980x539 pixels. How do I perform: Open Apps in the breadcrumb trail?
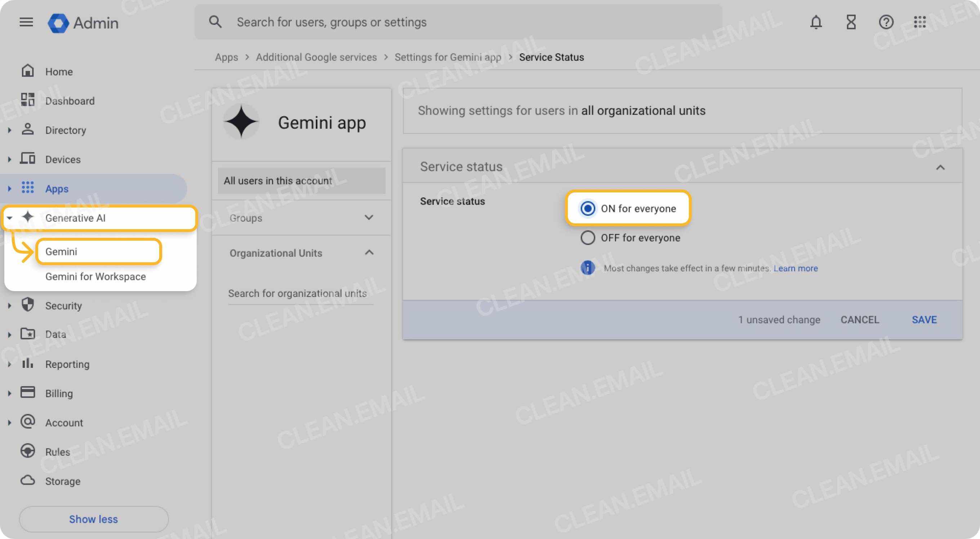click(x=226, y=57)
